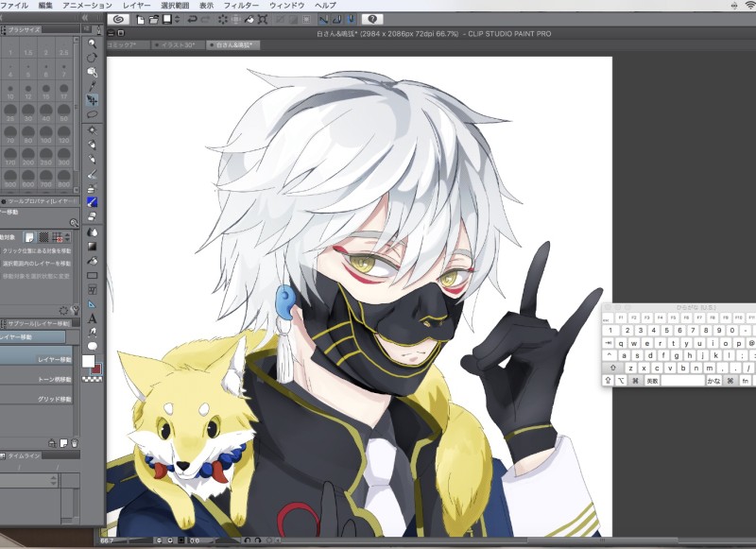Open the ファイル menu

tap(14, 6)
